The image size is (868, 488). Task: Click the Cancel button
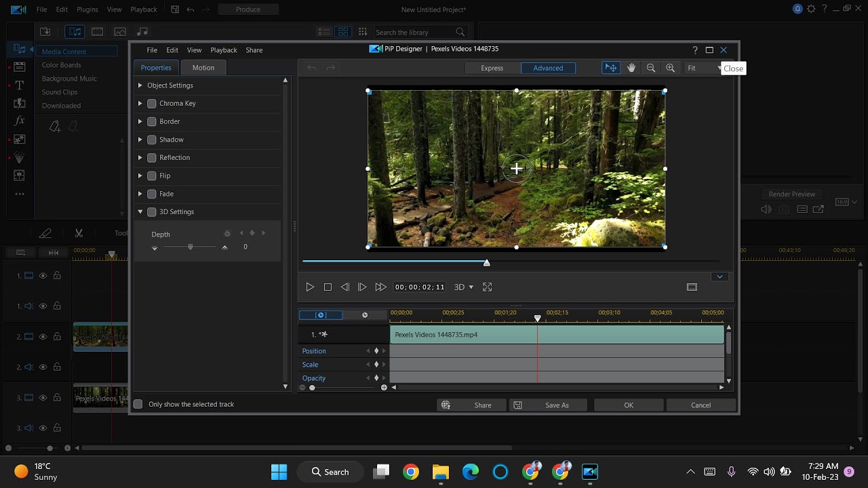pyautogui.click(x=701, y=405)
